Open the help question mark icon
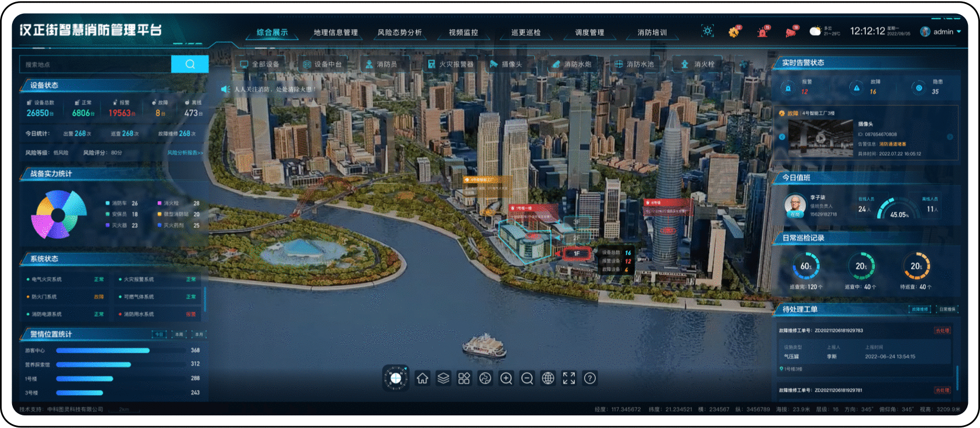This screenshot has width=980, height=428. pos(590,378)
